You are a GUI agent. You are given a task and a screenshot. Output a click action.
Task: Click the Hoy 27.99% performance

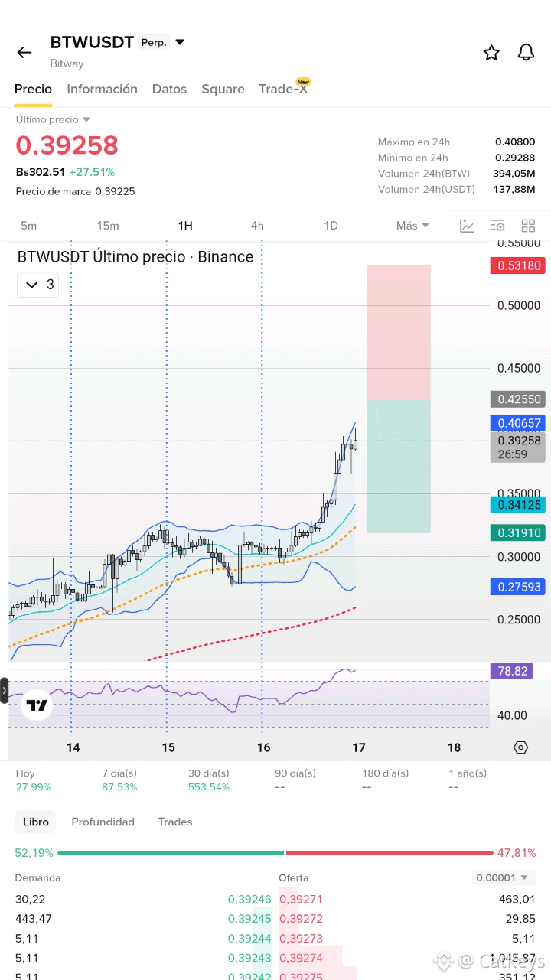[x=34, y=780]
